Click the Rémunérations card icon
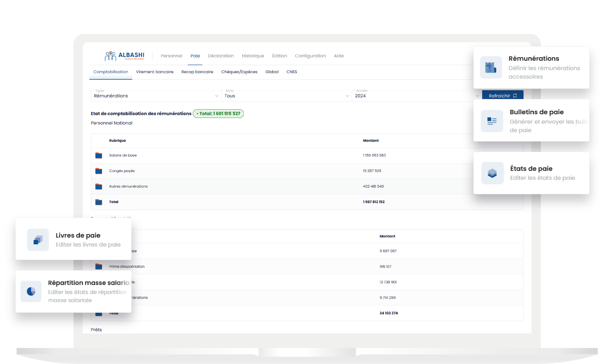The image size is (605, 364). tap(491, 67)
